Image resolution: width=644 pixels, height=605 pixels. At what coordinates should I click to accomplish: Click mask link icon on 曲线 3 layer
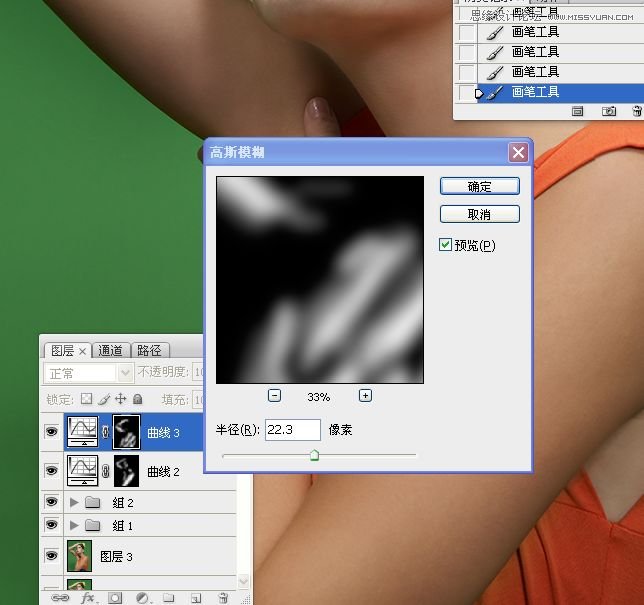106,432
